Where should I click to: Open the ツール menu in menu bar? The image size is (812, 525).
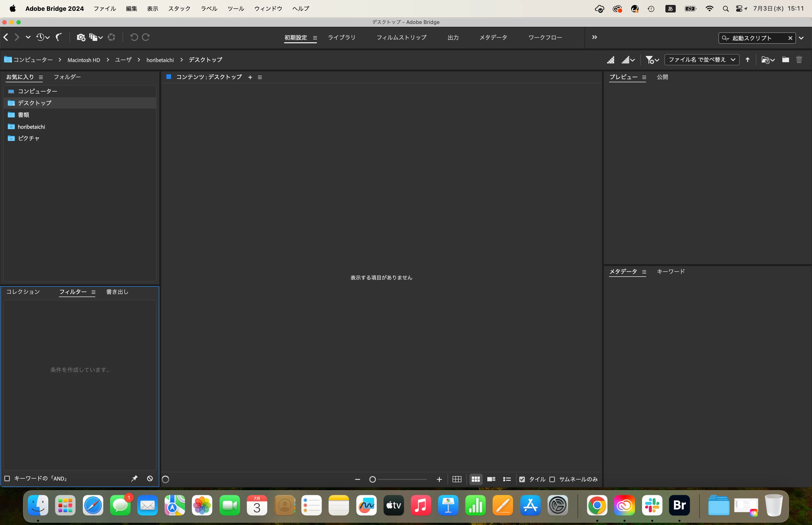click(x=235, y=8)
